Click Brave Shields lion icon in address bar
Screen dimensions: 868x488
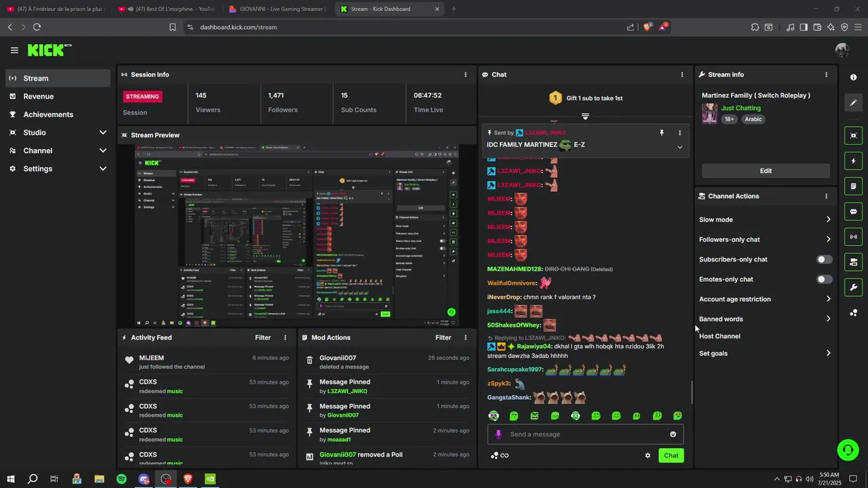click(648, 26)
